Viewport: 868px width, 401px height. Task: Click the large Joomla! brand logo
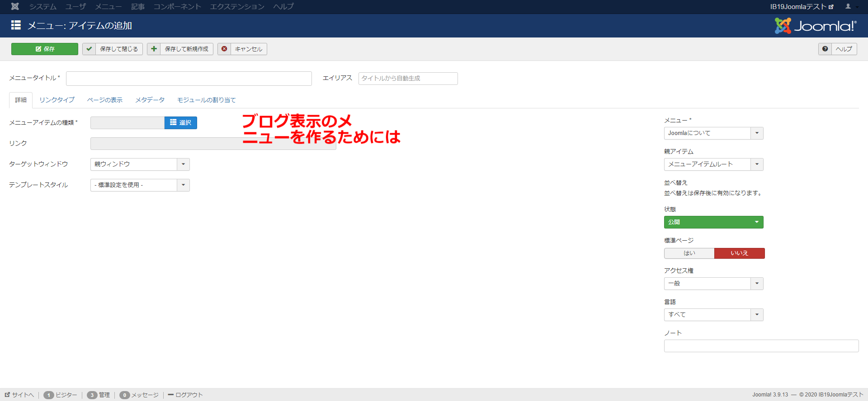click(816, 26)
